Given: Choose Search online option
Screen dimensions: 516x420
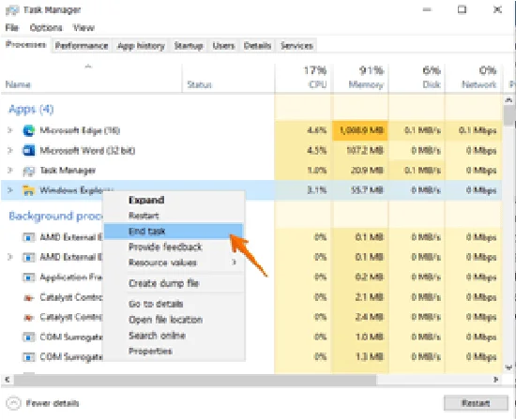Looking at the screenshot, I should pyautogui.click(x=175, y=336).
